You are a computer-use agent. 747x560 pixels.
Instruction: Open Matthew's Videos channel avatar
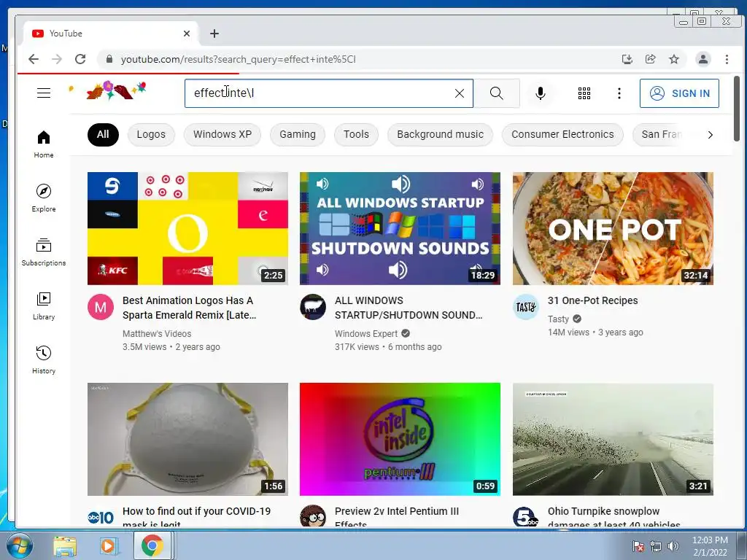pos(101,307)
